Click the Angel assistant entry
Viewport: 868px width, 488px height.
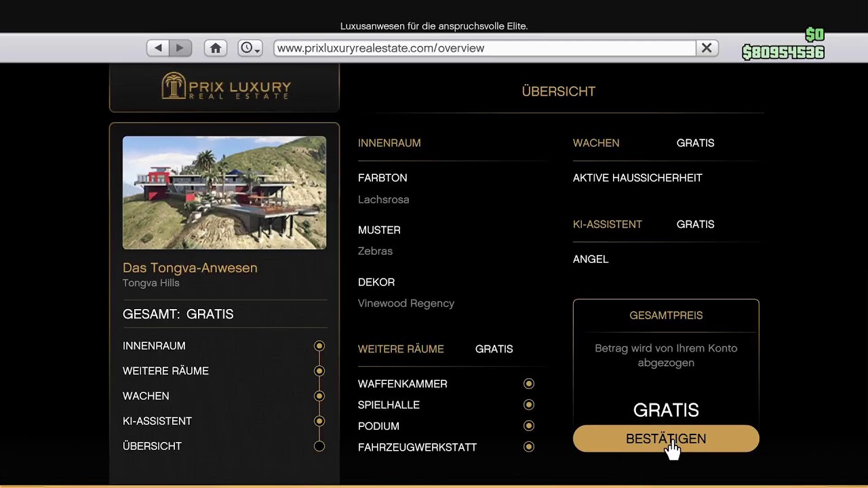pyautogui.click(x=591, y=259)
